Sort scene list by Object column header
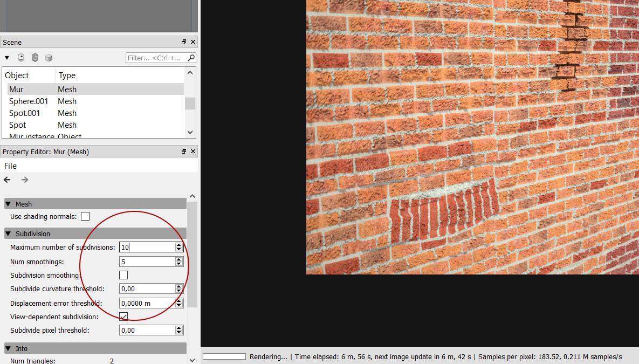Screen dimensions: 639x364 [29, 75]
